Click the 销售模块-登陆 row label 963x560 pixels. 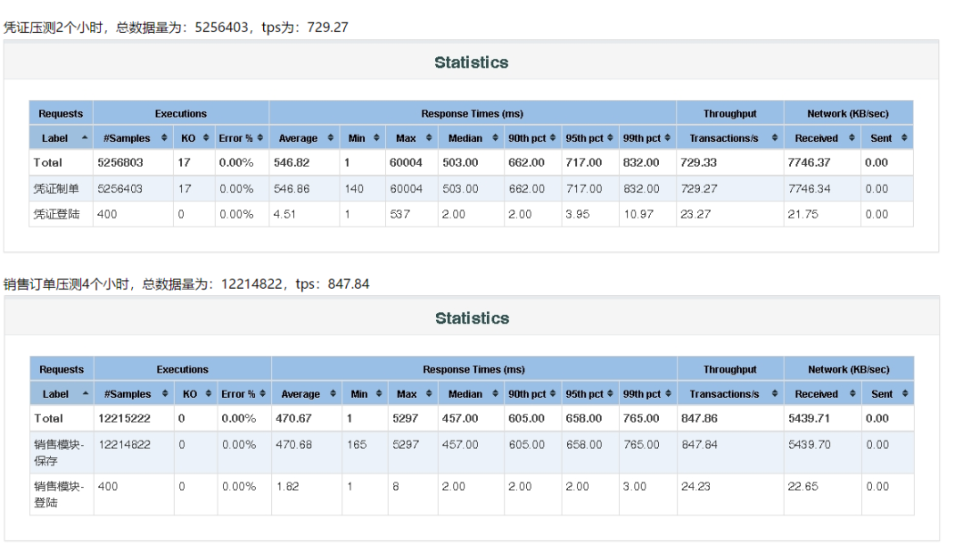pos(59,494)
